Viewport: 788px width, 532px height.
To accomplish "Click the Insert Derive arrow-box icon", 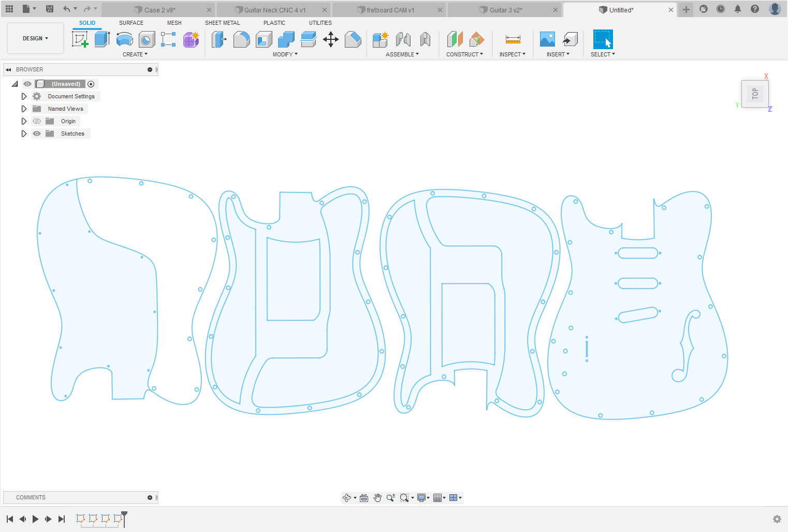I will pyautogui.click(x=570, y=39).
